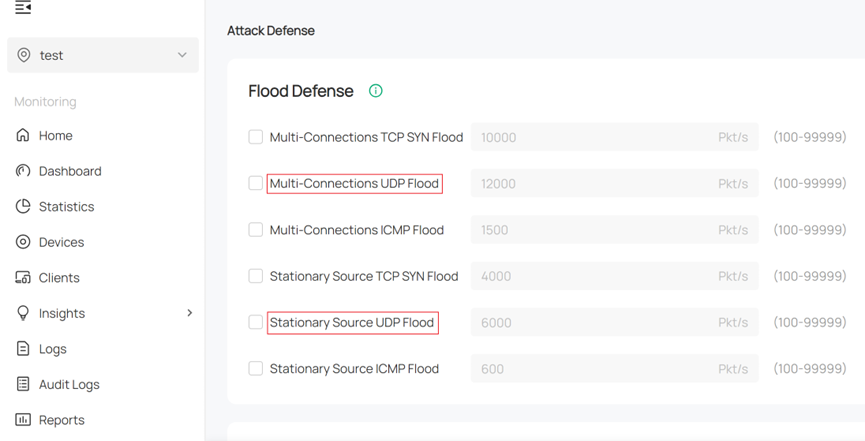Click the Clients monitor icon
The width and height of the screenshot is (865, 441).
click(x=23, y=278)
